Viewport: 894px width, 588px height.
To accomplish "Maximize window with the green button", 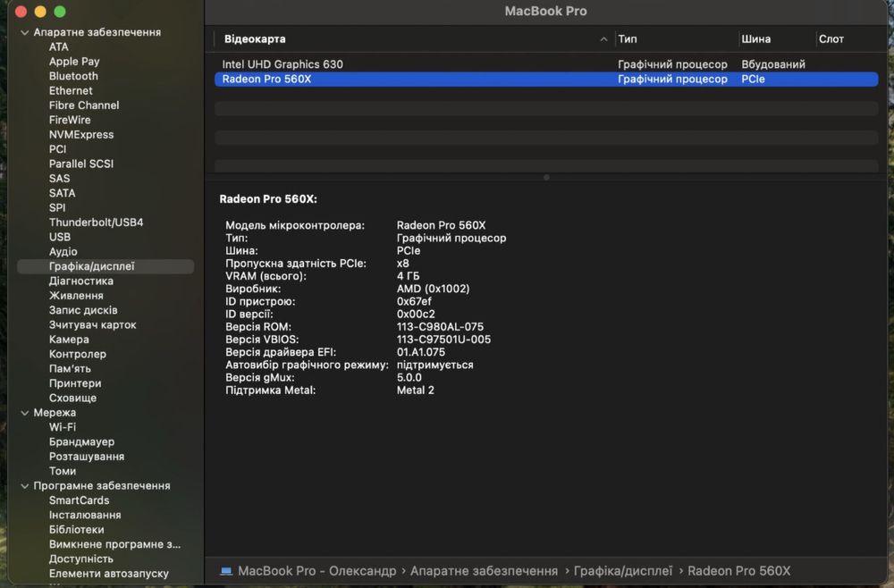I will coord(60,12).
